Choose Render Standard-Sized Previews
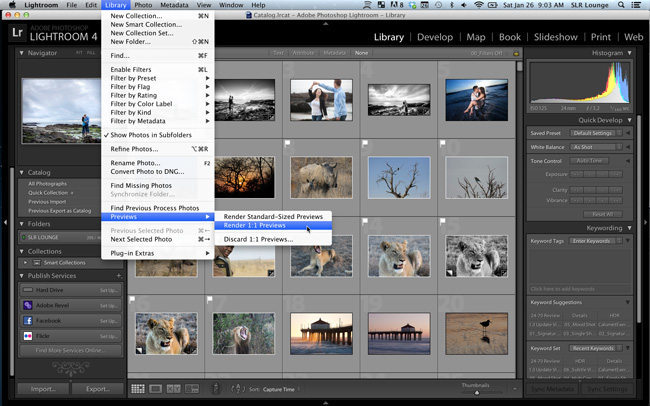Image resolution: width=650 pixels, height=406 pixels. tap(273, 216)
